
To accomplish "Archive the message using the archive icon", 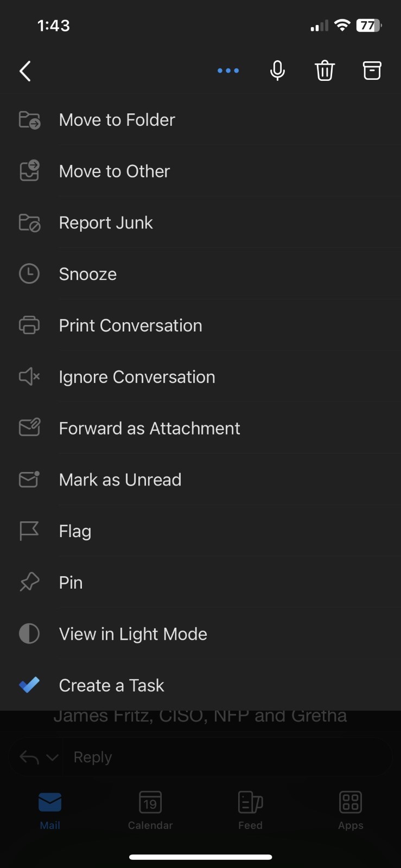I will tap(372, 71).
